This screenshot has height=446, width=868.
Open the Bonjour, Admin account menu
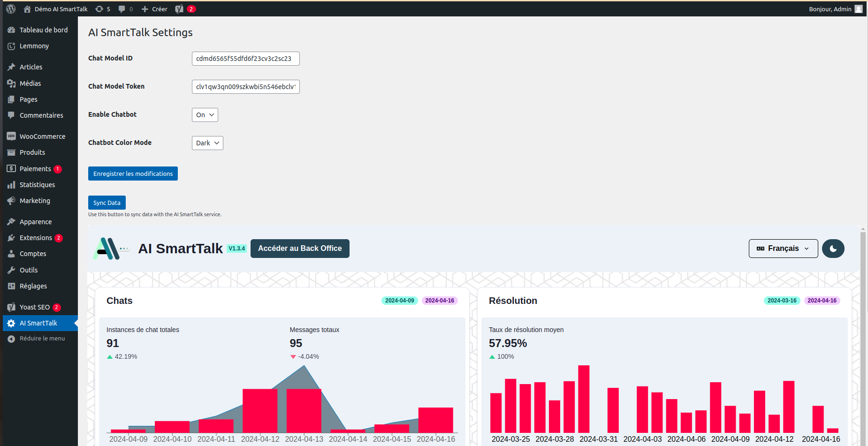[x=836, y=9]
